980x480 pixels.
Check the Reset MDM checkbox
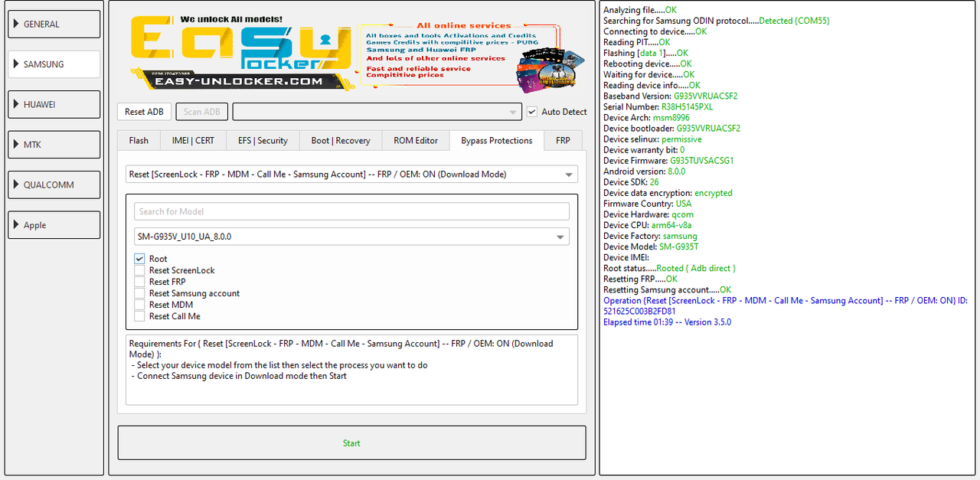pyautogui.click(x=139, y=305)
